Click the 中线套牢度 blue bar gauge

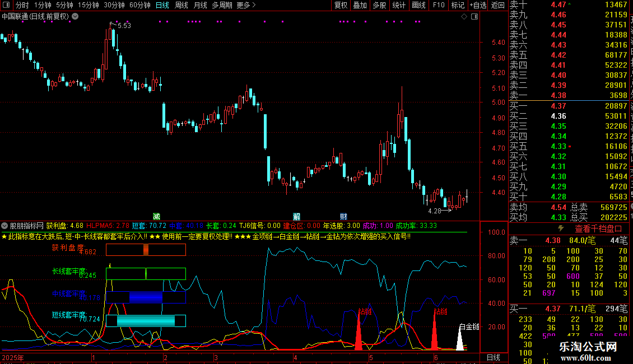click(146, 297)
